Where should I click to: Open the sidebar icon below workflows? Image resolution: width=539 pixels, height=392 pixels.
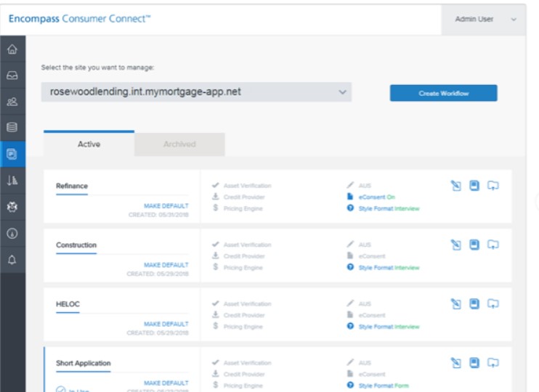(12, 180)
